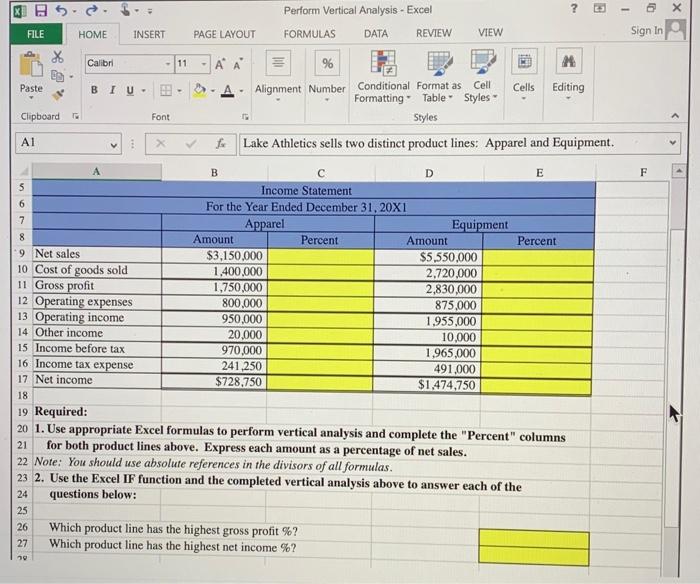Click the vertical scrollbar up arrow
700x584 pixels.
(x=678, y=170)
